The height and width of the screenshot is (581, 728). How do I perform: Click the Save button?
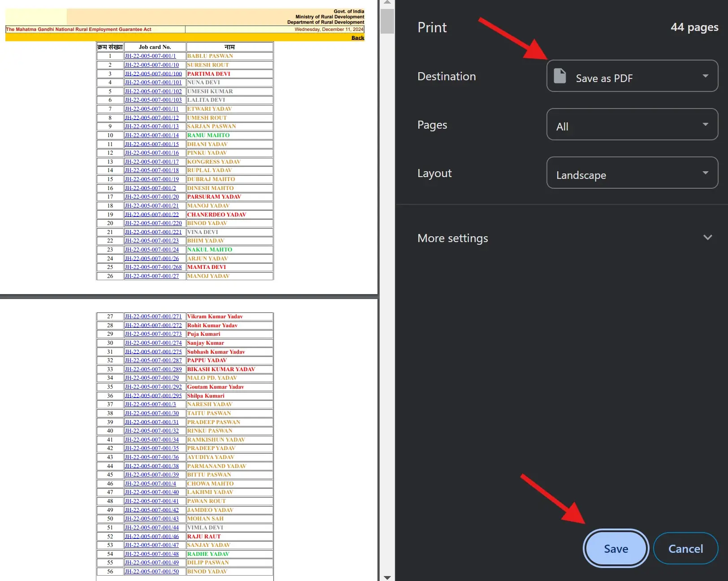[x=616, y=548]
